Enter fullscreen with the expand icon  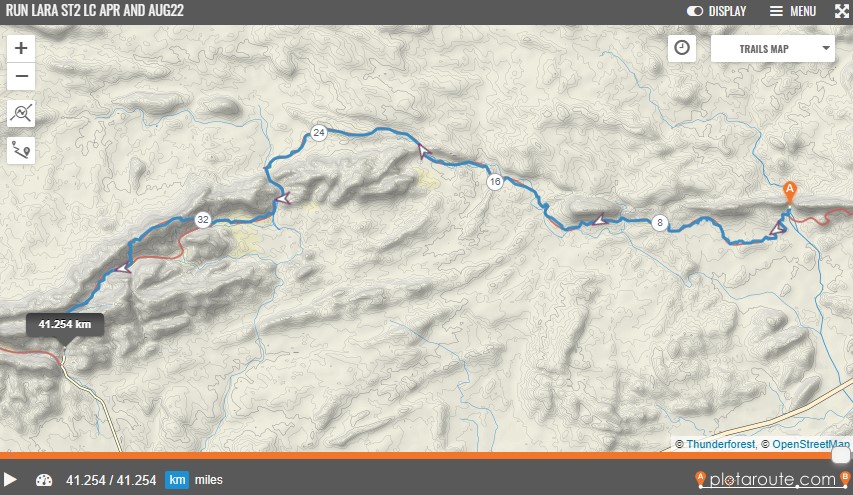(x=842, y=11)
